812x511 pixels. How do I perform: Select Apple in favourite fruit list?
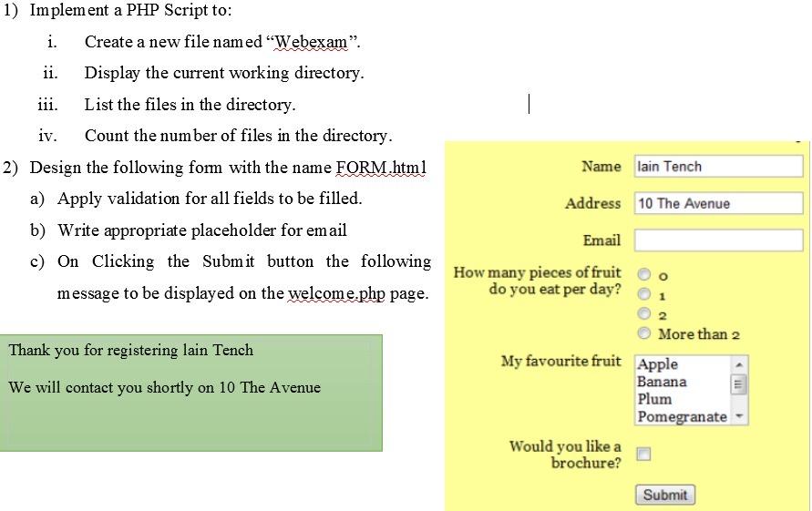click(658, 364)
